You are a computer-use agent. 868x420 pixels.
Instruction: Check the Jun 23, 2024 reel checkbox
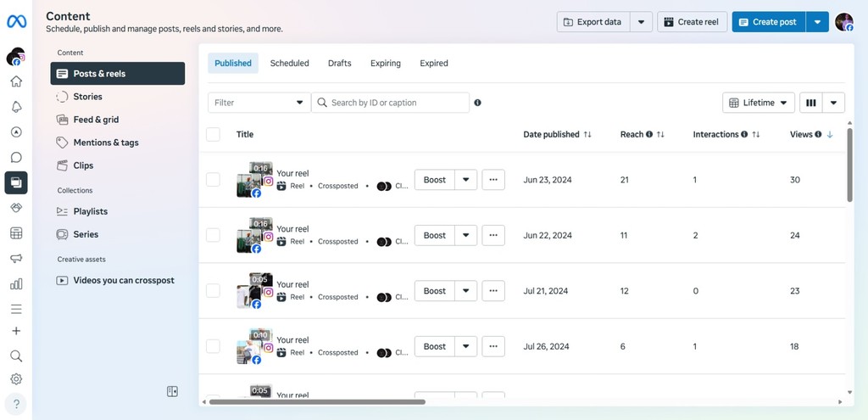(x=213, y=180)
